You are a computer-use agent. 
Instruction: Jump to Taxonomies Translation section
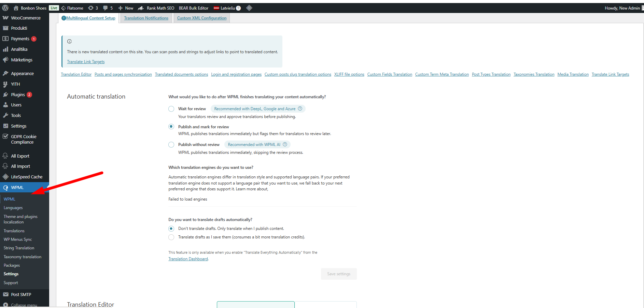pos(534,74)
